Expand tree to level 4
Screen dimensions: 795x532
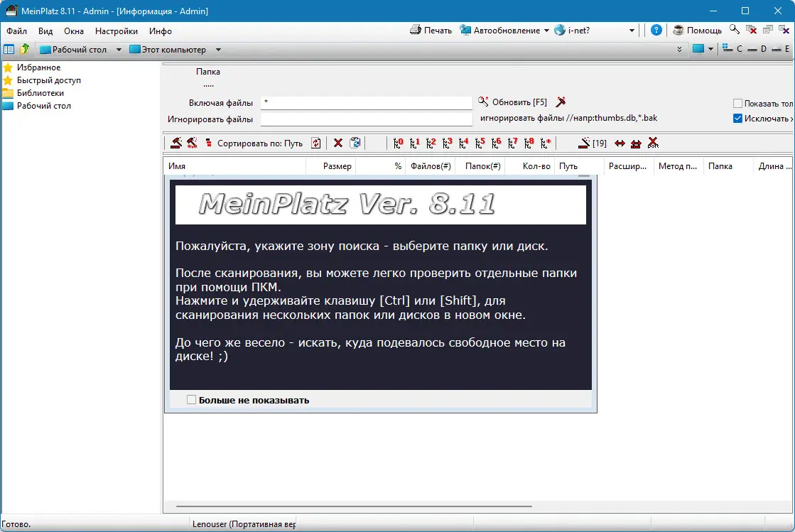[x=463, y=143]
